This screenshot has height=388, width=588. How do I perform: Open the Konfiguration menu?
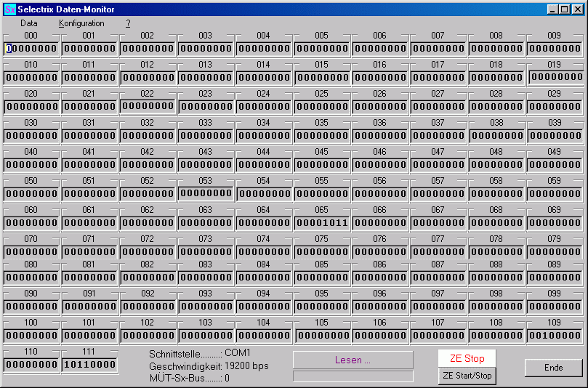coord(81,23)
